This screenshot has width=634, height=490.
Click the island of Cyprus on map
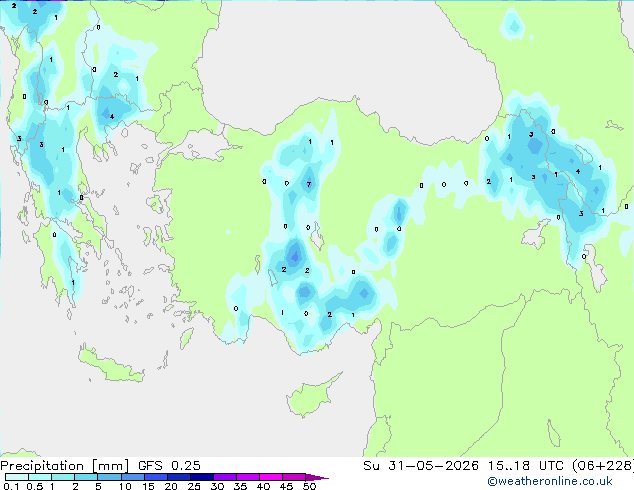311,394
